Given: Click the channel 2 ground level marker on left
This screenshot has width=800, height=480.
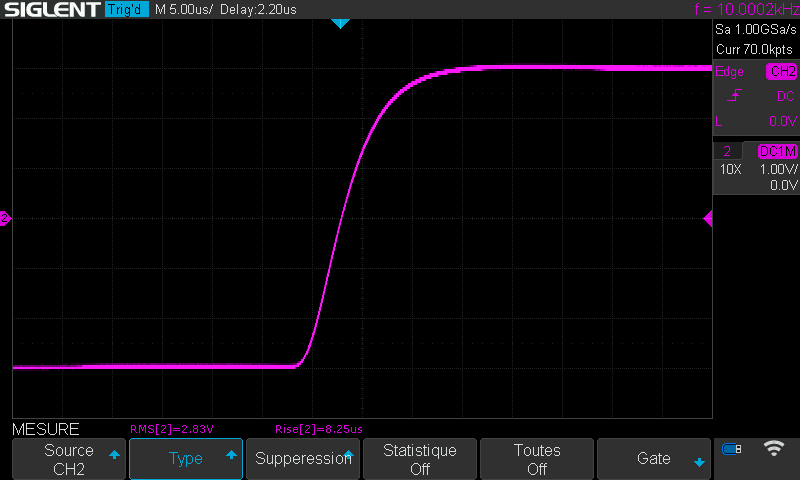Looking at the screenshot, I should [x=5, y=218].
